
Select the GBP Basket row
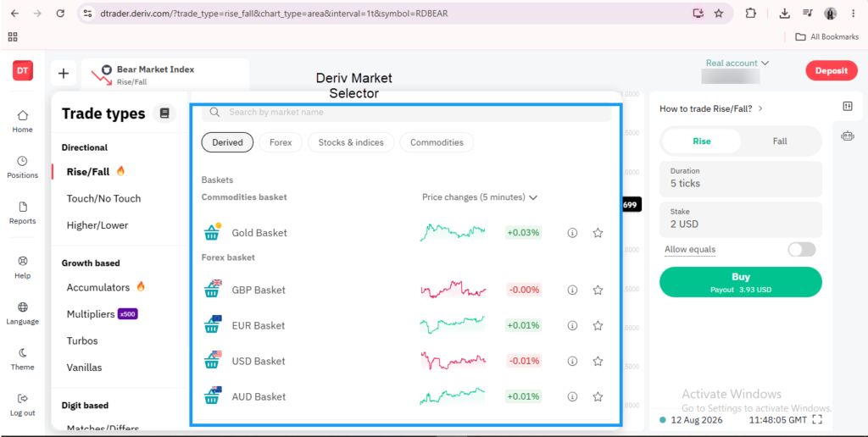click(x=404, y=290)
